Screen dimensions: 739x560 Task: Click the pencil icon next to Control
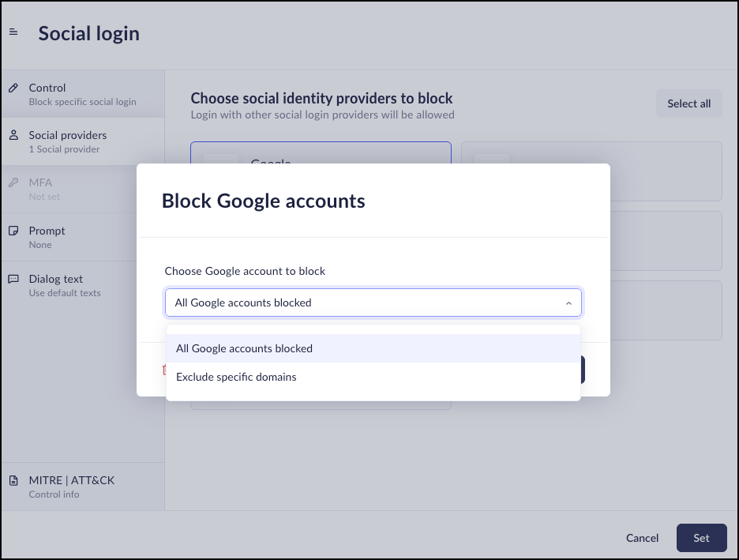[13, 88]
